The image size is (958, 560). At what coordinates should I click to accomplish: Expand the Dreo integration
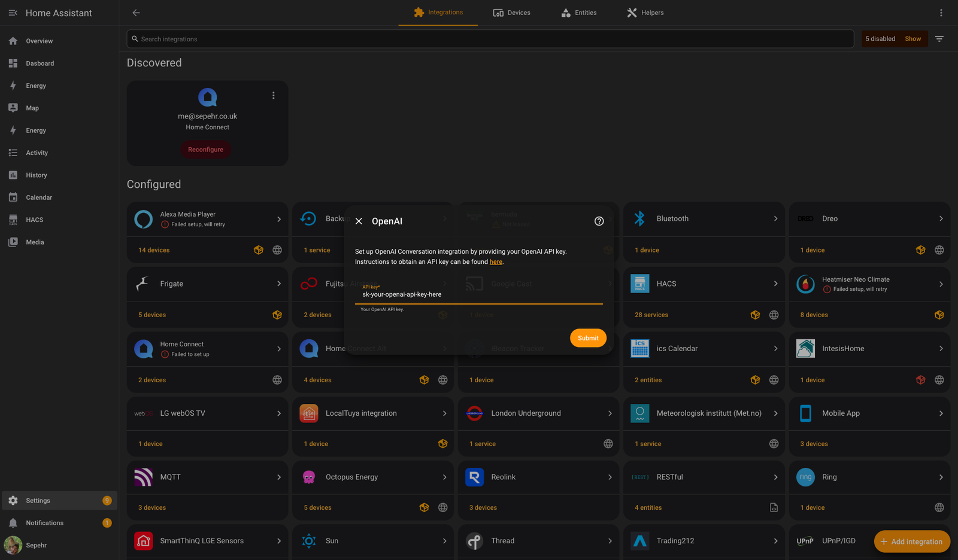(x=941, y=219)
